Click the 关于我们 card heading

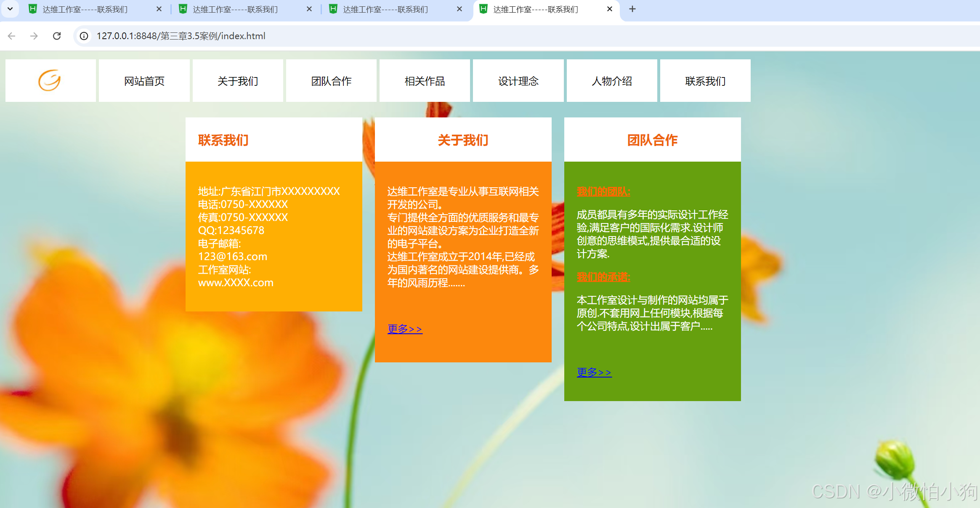[x=463, y=140]
